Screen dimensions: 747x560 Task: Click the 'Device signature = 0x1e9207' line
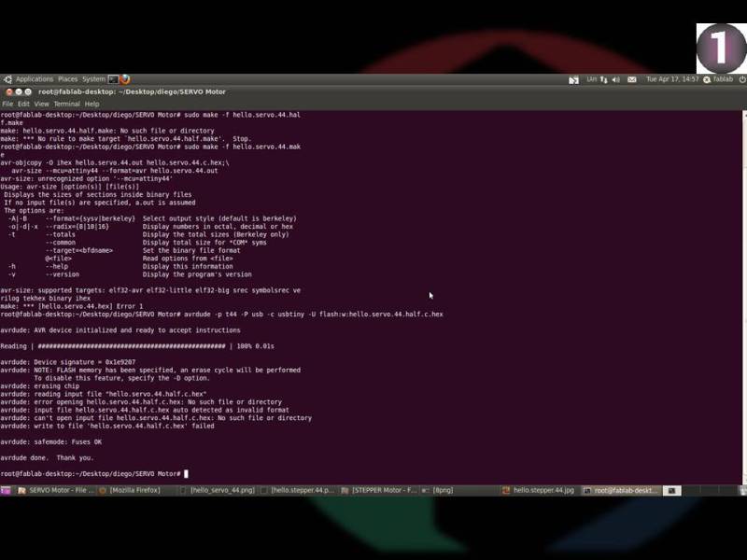[68, 362]
